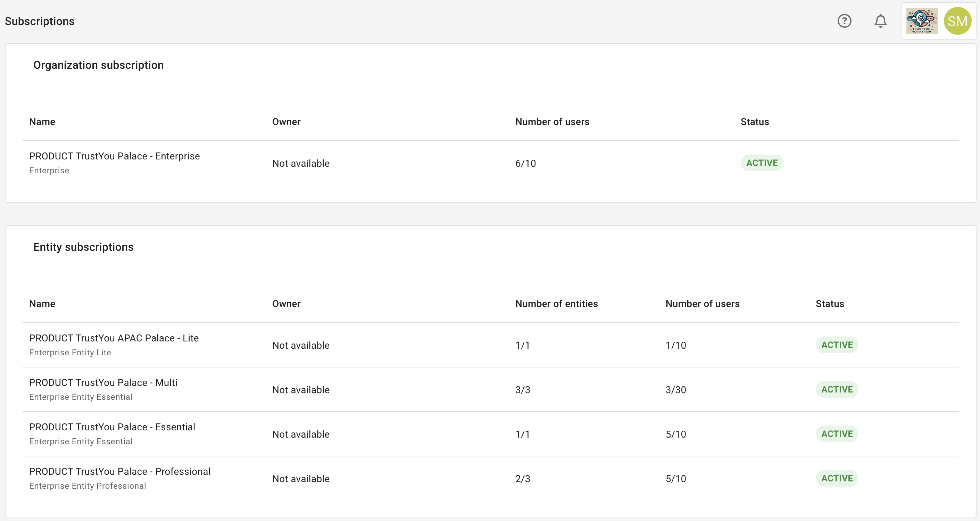Click ACTIVE badge for Palace - Professional
The image size is (980, 521).
point(837,478)
